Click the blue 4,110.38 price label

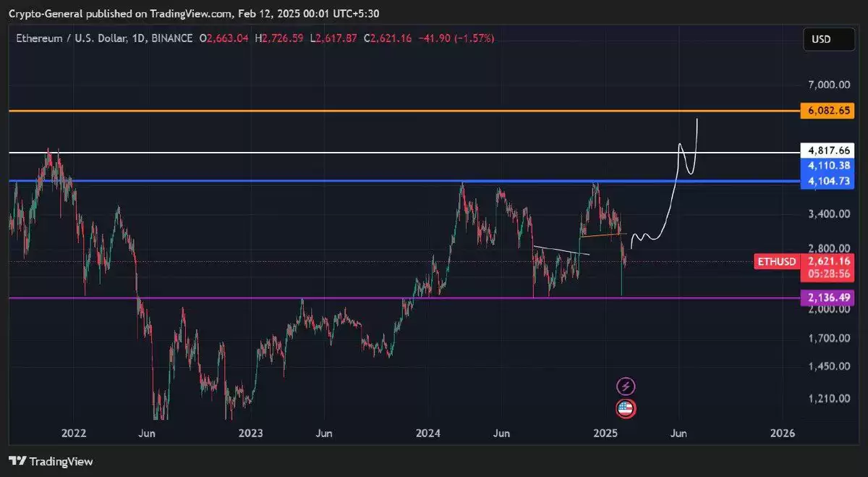point(827,166)
